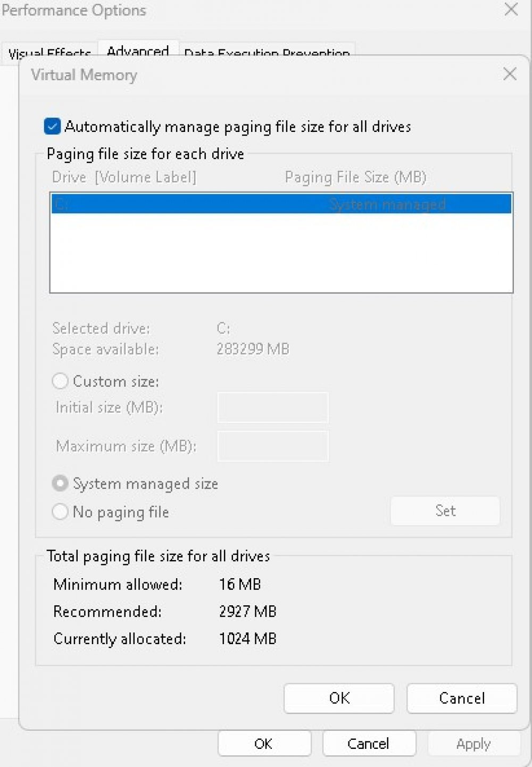The height and width of the screenshot is (767, 532).
Task: Click Apply in Performance Options window
Action: coord(473,743)
